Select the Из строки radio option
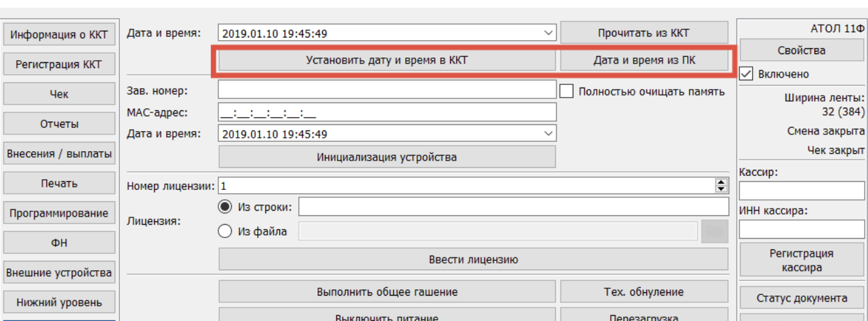 [x=225, y=207]
